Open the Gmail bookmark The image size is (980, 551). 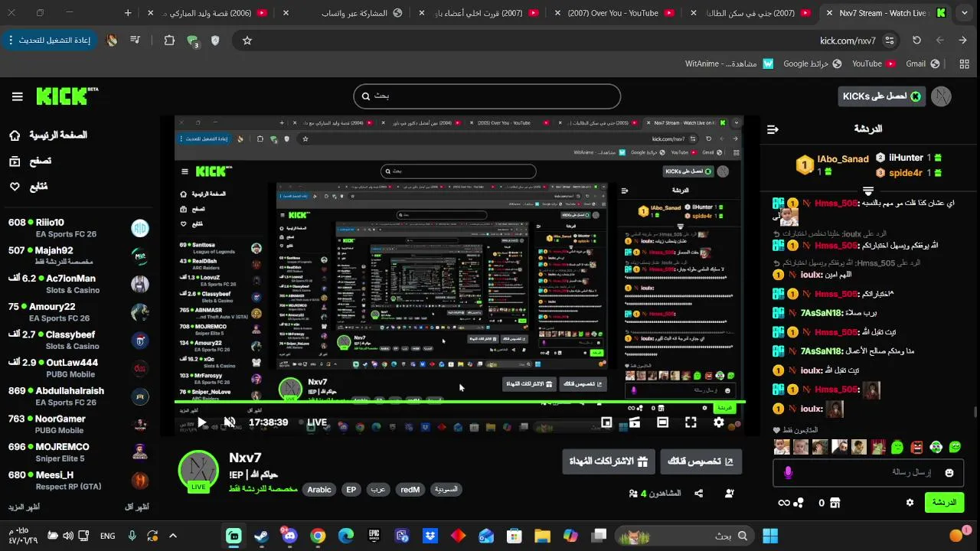[x=923, y=64]
